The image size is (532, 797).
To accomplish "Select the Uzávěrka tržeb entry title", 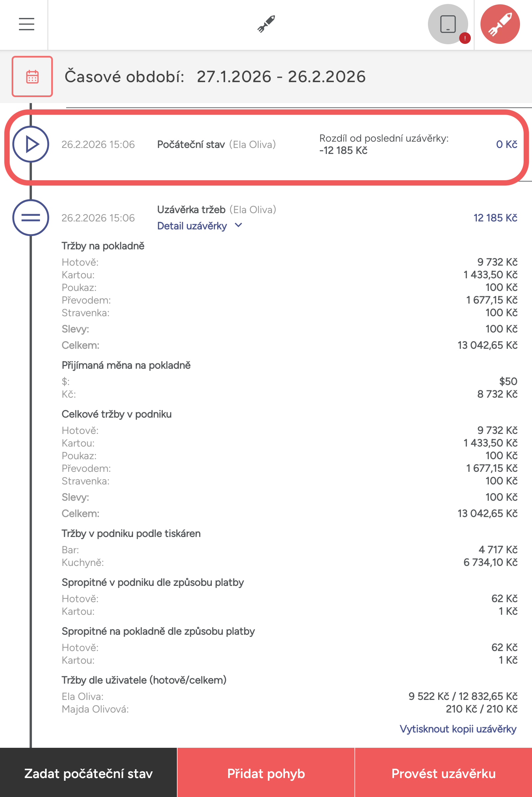I will (191, 210).
